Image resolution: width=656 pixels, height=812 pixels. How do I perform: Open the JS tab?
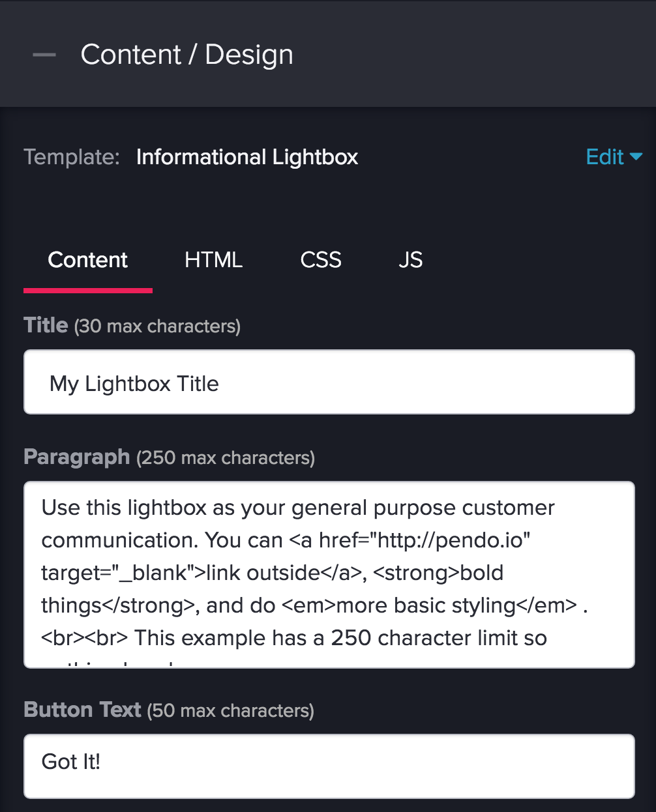tap(410, 260)
